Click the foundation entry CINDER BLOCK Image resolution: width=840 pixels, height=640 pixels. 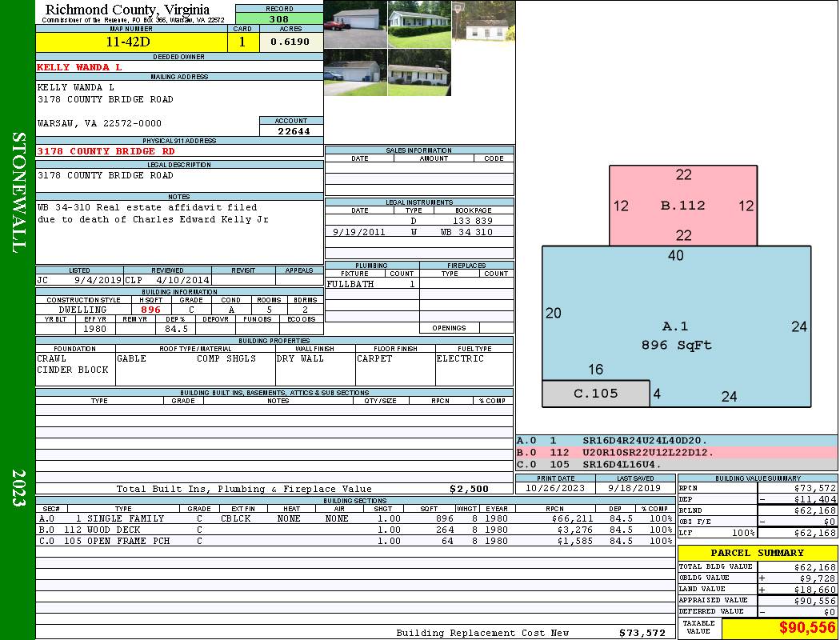[x=72, y=370]
